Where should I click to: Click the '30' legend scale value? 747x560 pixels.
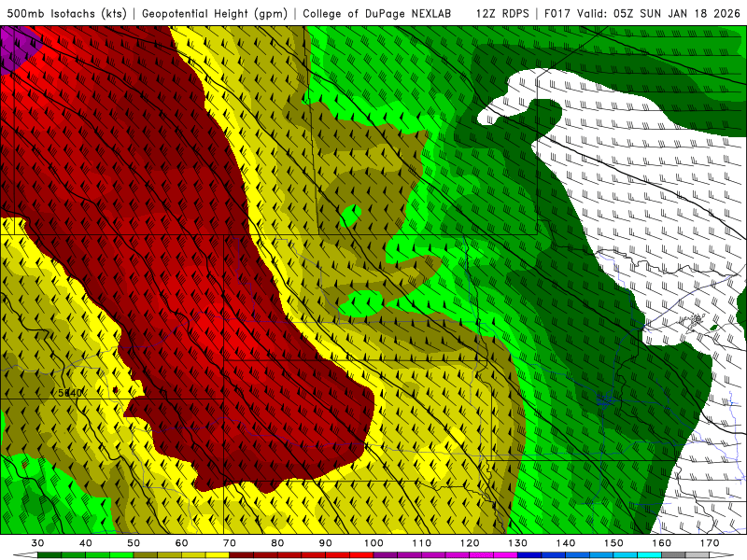[x=37, y=543]
